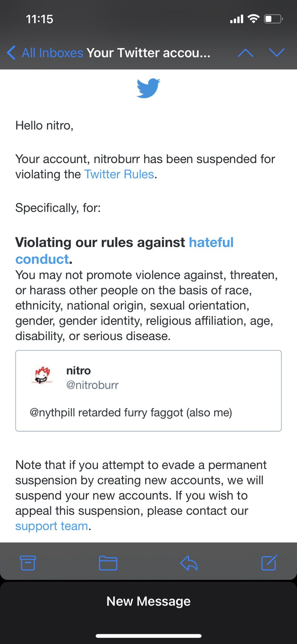This screenshot has height=644, width=297.
Task: Tap the reply arrow icon
Action: click(x=189, y=563)
